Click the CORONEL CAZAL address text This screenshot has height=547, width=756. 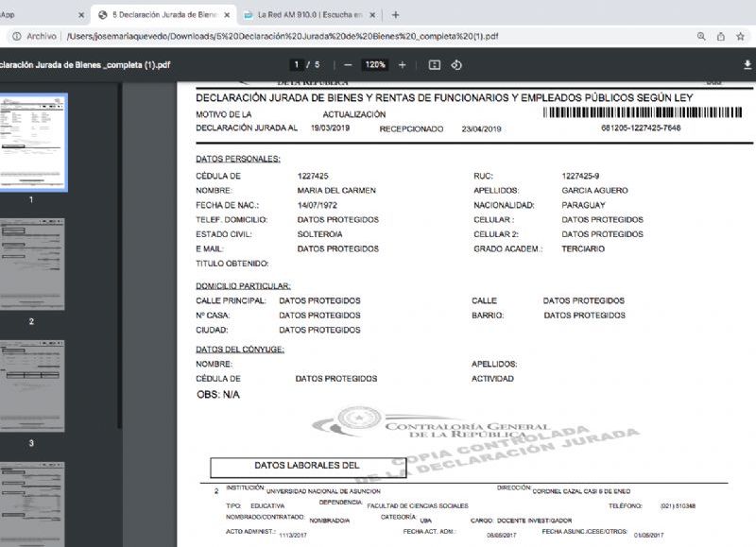[581, 491]
